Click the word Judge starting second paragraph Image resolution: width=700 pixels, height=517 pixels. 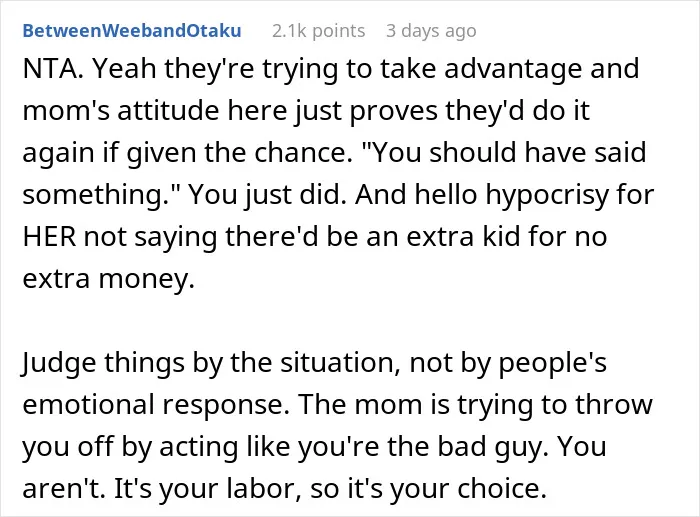click(58, 363)
